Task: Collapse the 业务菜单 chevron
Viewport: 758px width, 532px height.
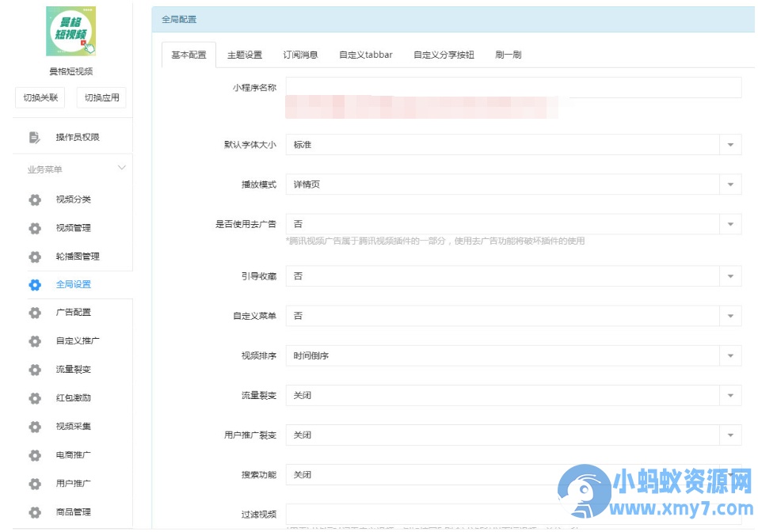Action: pos(122,168)
